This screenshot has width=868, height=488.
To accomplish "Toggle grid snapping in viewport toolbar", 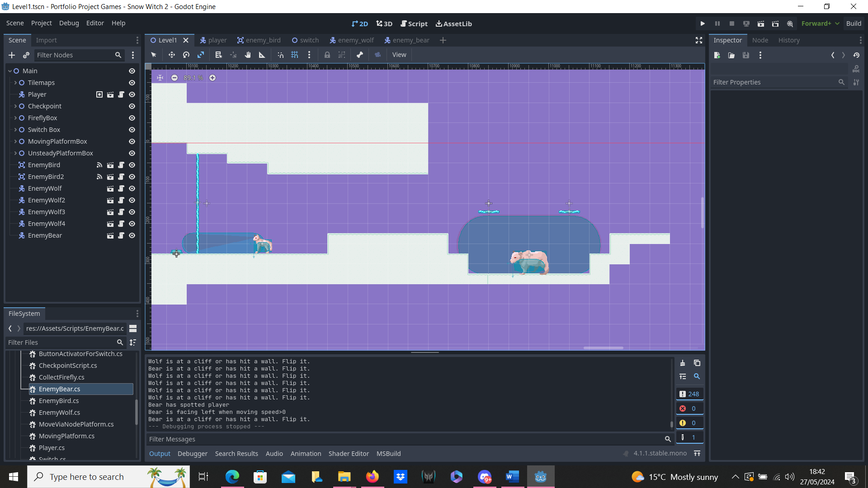I will pyautogui.click(x=295, y=55).
